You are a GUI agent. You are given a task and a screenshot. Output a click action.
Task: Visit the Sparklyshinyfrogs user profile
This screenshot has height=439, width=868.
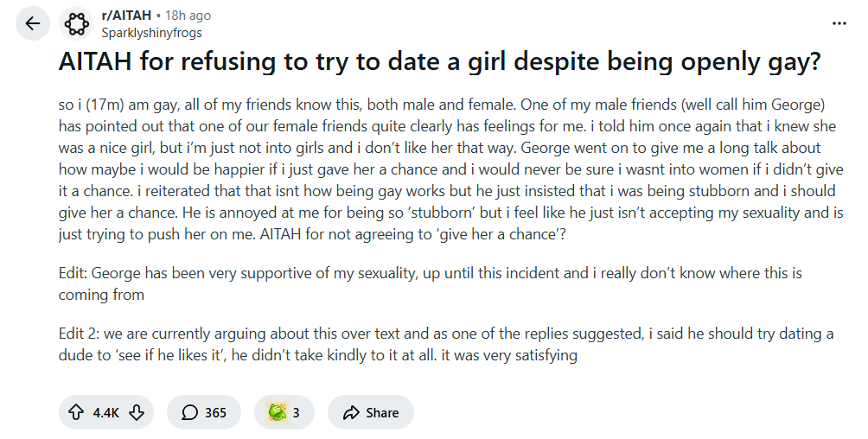point(151,32)
